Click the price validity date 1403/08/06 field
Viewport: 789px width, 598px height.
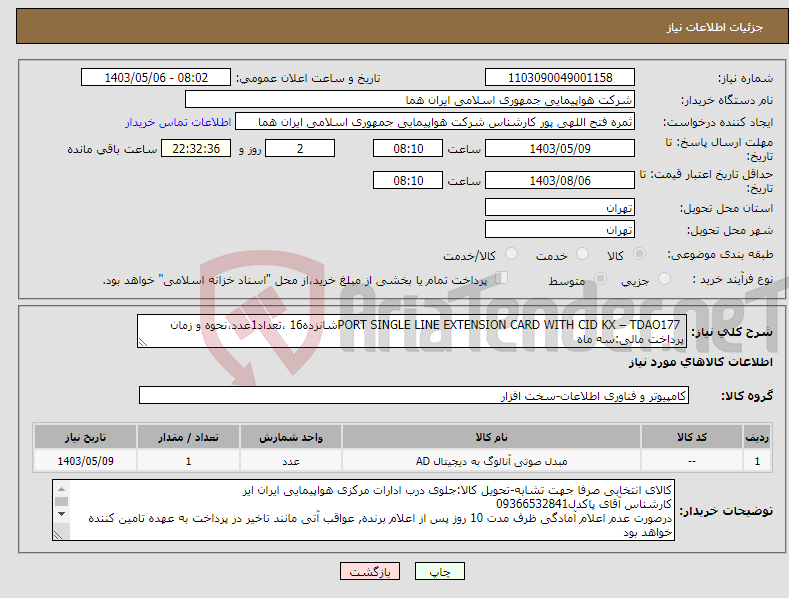[x=560, y=180]
